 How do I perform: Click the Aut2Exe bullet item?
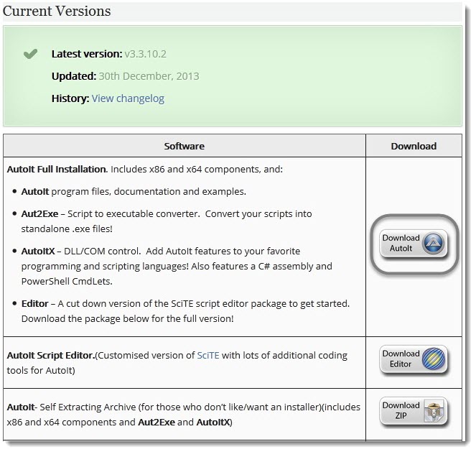(167, 221)
